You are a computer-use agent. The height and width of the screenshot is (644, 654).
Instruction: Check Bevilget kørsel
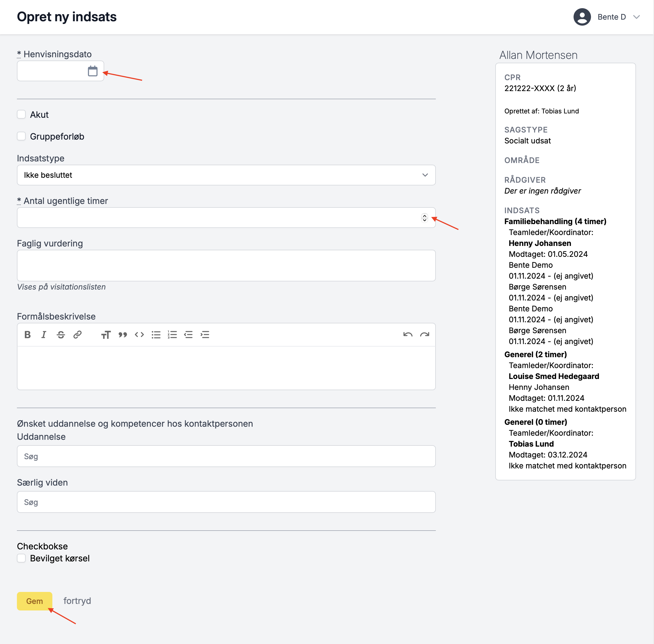[x=21, y=558]
